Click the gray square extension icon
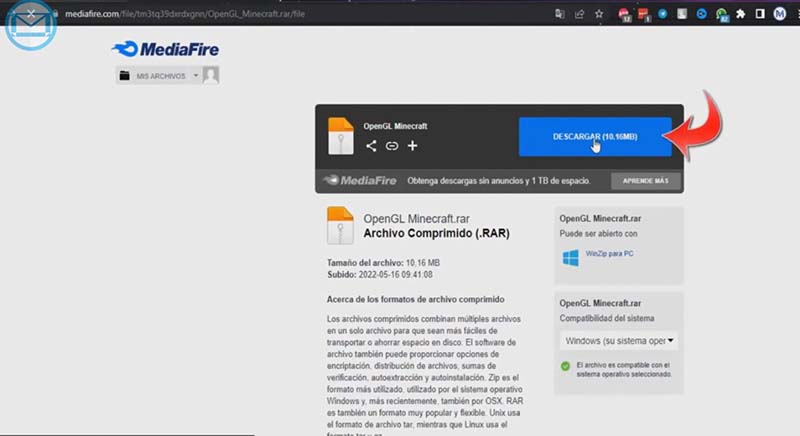Screen dimensions: 800x436 pyautogui.click(x=682, y=14)
